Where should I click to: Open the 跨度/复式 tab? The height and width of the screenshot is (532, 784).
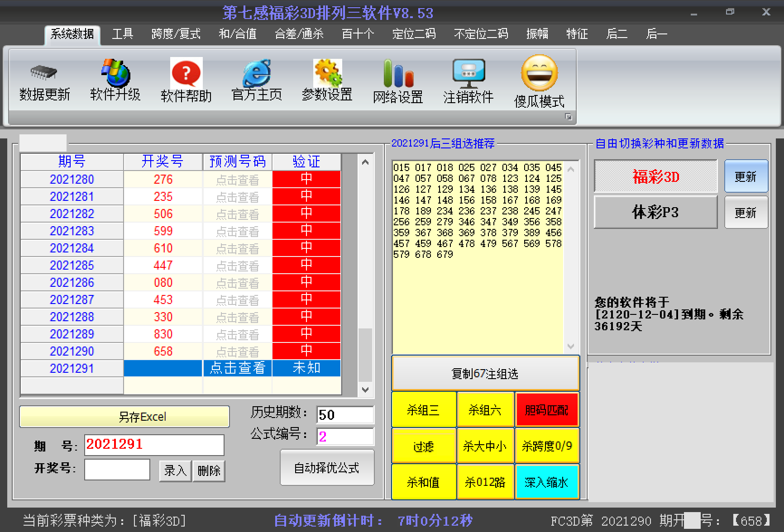pyautogui.click(x=176, y=34)
